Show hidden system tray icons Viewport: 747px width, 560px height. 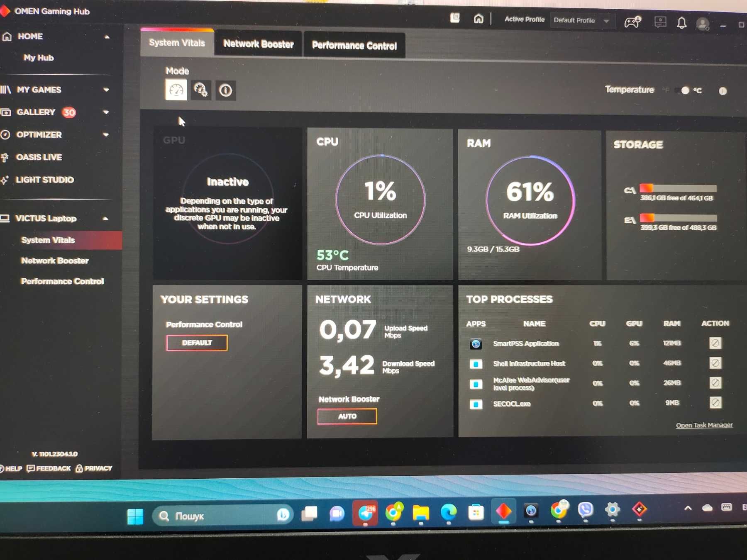(x=688, y=508)
